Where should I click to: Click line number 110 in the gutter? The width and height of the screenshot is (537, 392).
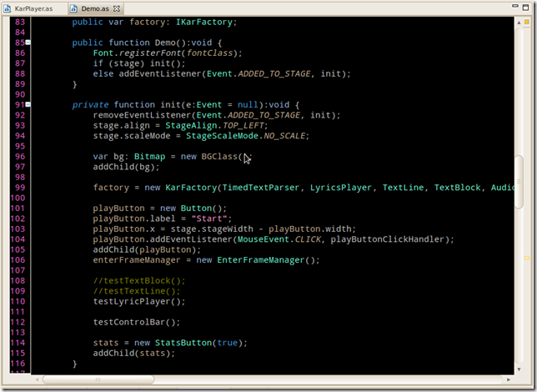click(x=18, y=302)
